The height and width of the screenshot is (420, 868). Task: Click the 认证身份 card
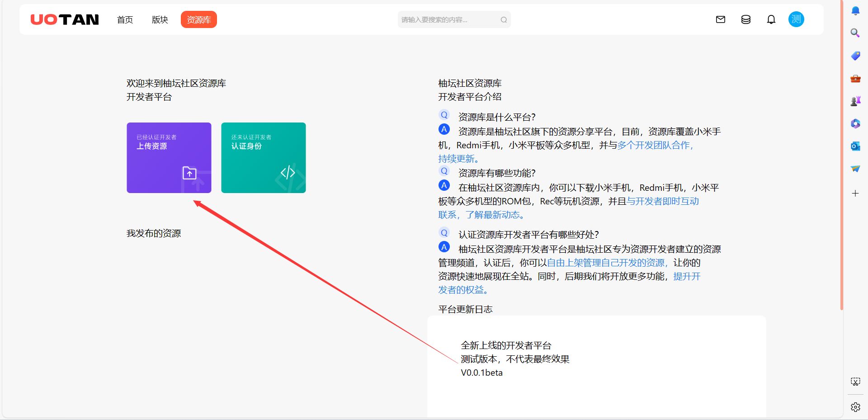coord(264,158)
